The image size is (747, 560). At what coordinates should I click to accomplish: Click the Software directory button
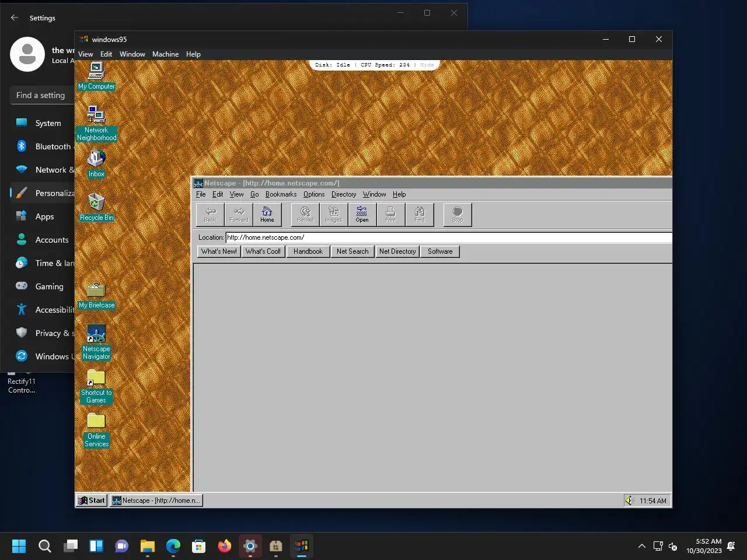tap(440, 251)
